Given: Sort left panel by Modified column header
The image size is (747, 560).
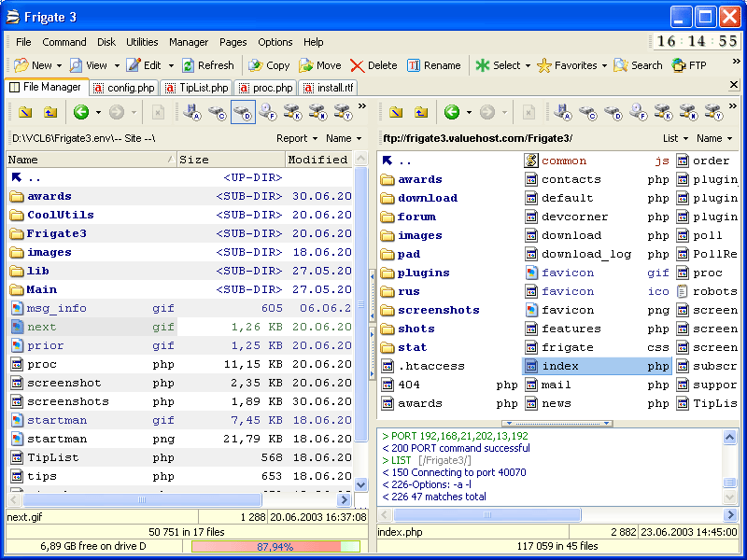Looking at the screenshot, I should tap(318, 160).
